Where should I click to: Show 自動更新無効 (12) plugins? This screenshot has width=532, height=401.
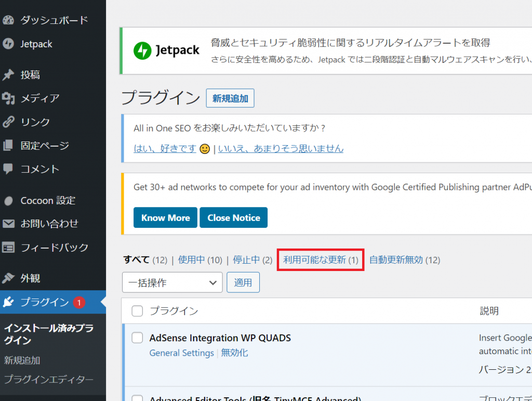405,260
